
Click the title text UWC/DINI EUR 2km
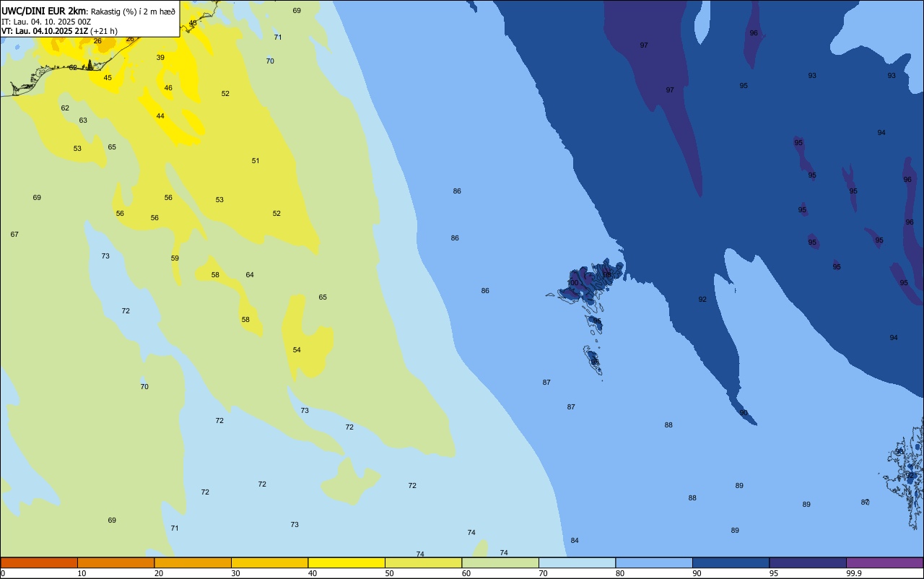43,12
